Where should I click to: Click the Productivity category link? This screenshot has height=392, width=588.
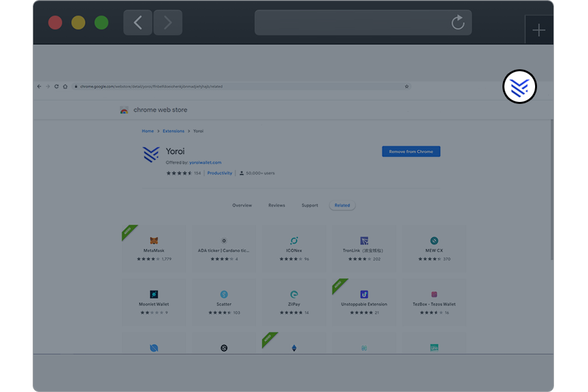tap(220, 173)
